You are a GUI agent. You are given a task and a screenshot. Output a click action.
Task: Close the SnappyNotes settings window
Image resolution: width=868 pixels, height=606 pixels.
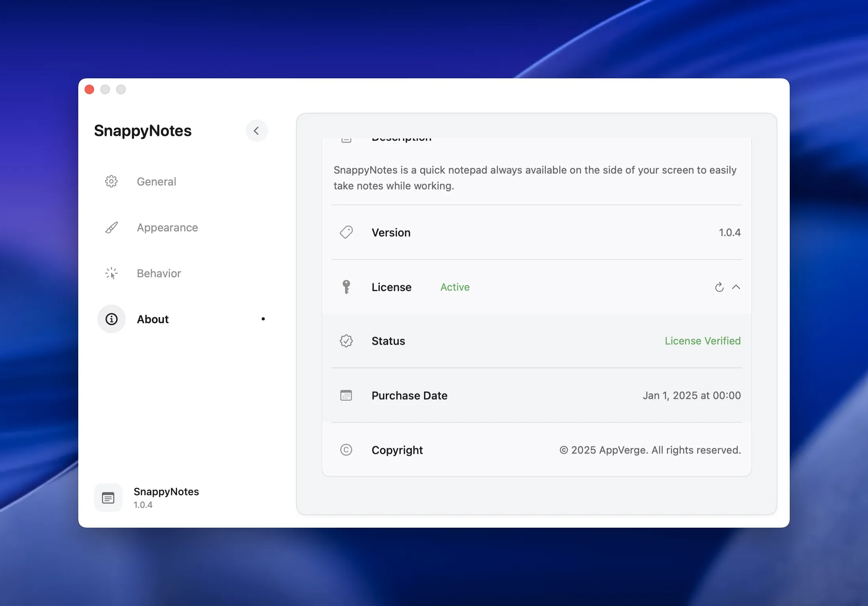coord(90,90)
